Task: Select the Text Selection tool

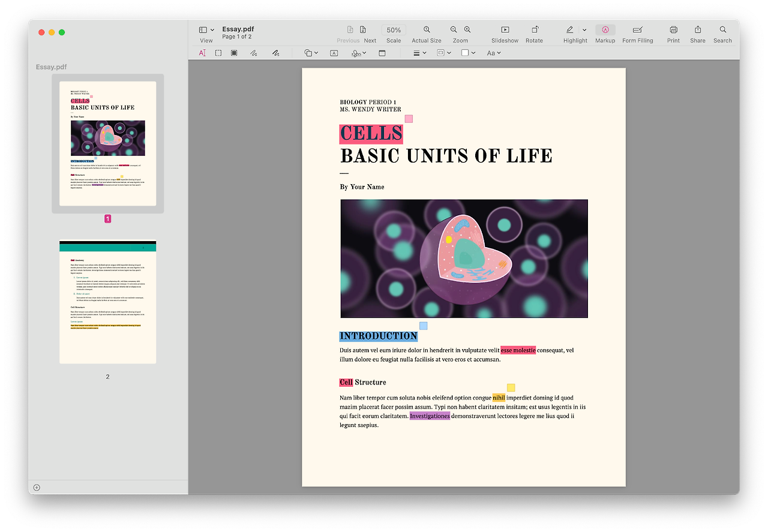Action: 202,53
